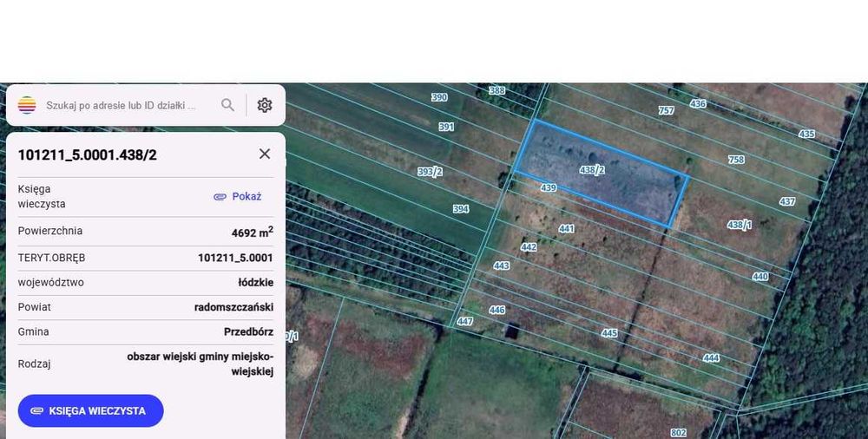Viewport: 868px width, 439px height.
Task: Click the rainbow striped app logo
Action: click(27, 105)
